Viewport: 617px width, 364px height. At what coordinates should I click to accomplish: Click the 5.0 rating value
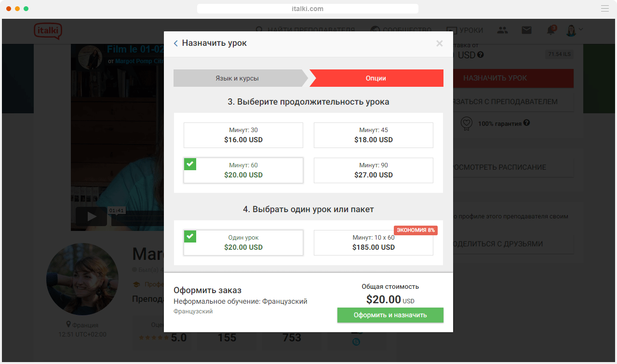click(x=179, y=337)
